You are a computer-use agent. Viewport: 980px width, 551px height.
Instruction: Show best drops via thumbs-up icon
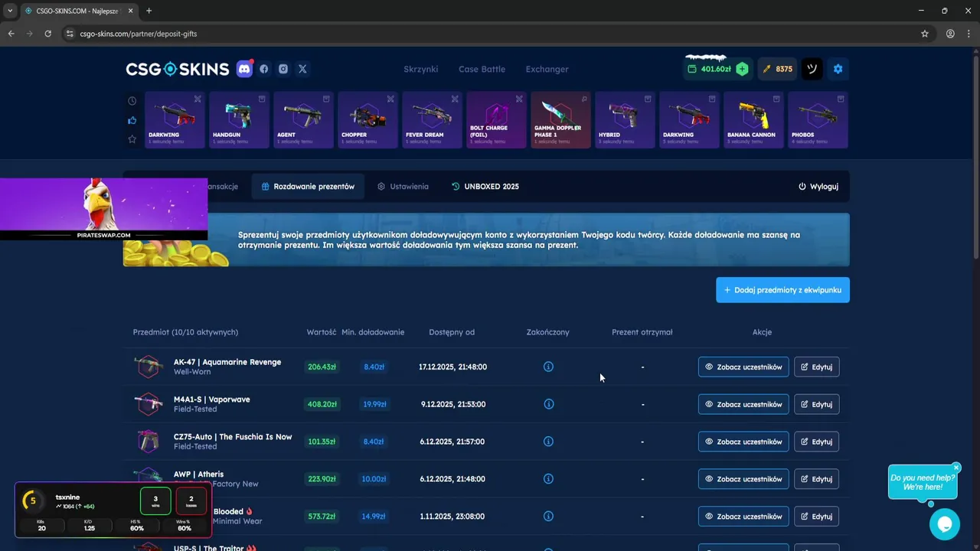pyautogui.click(x=132, y=120)
